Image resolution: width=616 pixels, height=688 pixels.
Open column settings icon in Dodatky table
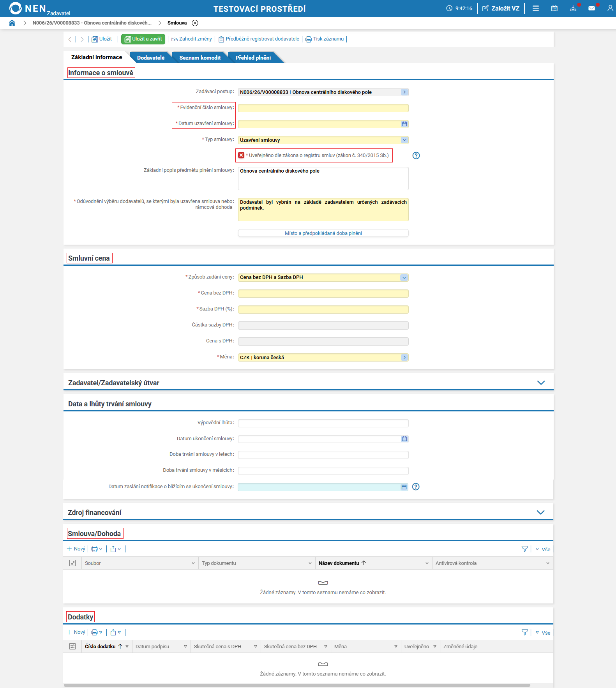[x=72, y=646]
